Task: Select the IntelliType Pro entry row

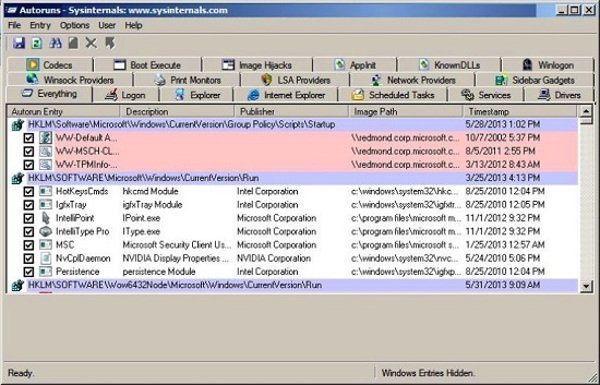Action: [293, 232]
